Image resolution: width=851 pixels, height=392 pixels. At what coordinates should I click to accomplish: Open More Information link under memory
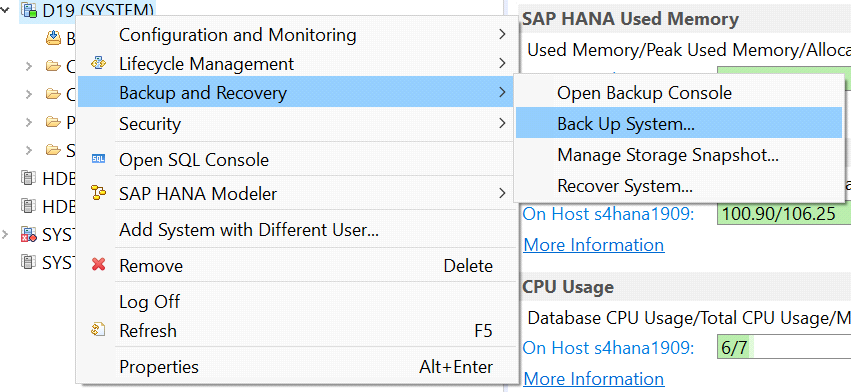594,245
